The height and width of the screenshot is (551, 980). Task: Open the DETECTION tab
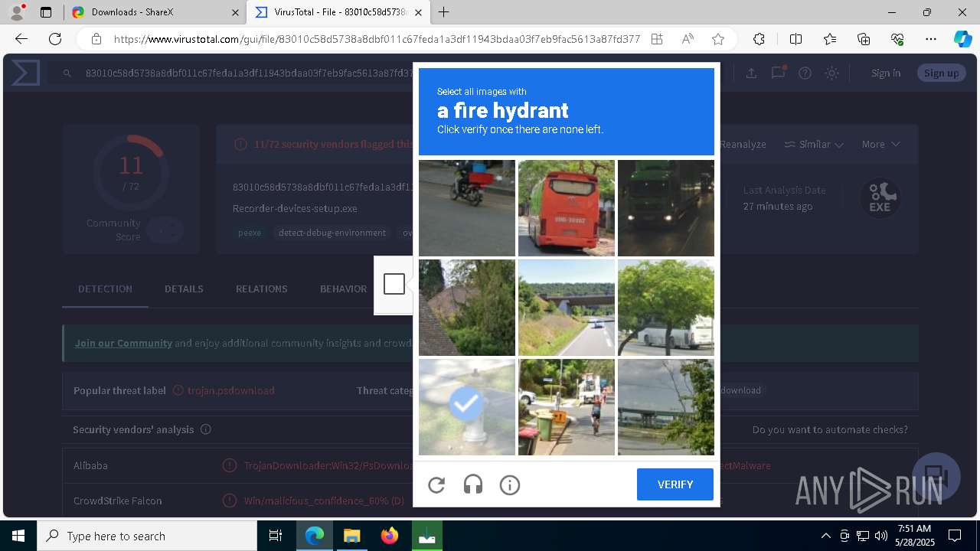click(105, 289)
